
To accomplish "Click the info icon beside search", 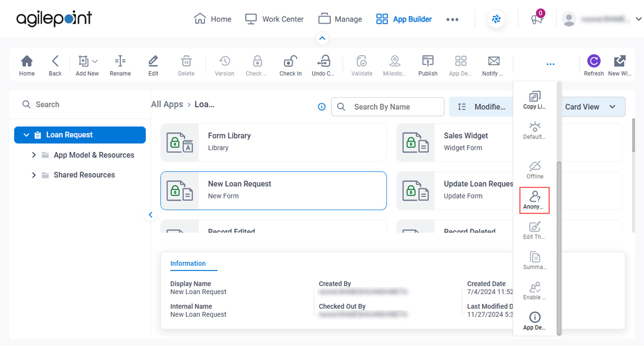I will click(x=322, y=107).
